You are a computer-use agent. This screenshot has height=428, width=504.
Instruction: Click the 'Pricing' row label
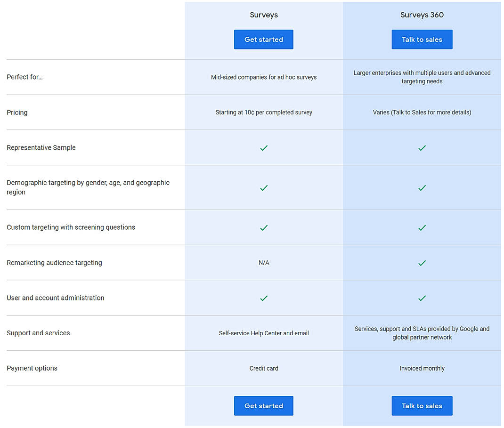17,113
